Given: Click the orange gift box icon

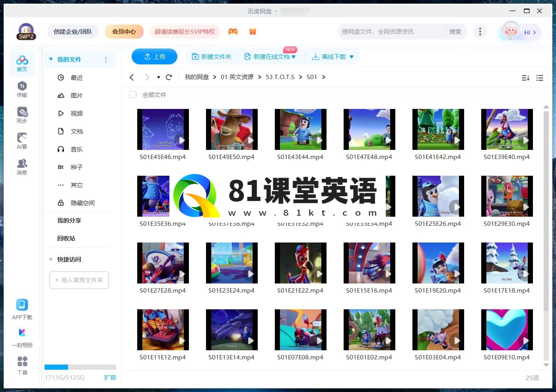Looking at the screenshot, I should pyautogui.click(x=253, y=31).
